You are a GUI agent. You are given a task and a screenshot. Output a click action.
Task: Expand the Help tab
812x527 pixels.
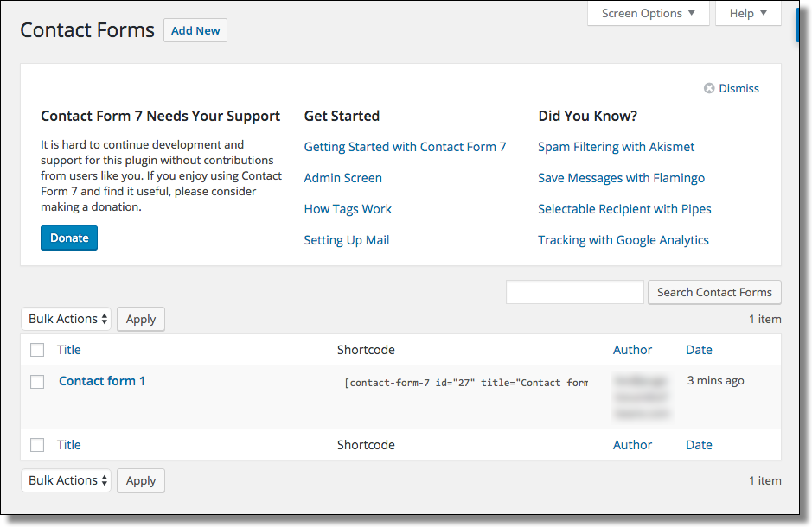tap(747, 13)
